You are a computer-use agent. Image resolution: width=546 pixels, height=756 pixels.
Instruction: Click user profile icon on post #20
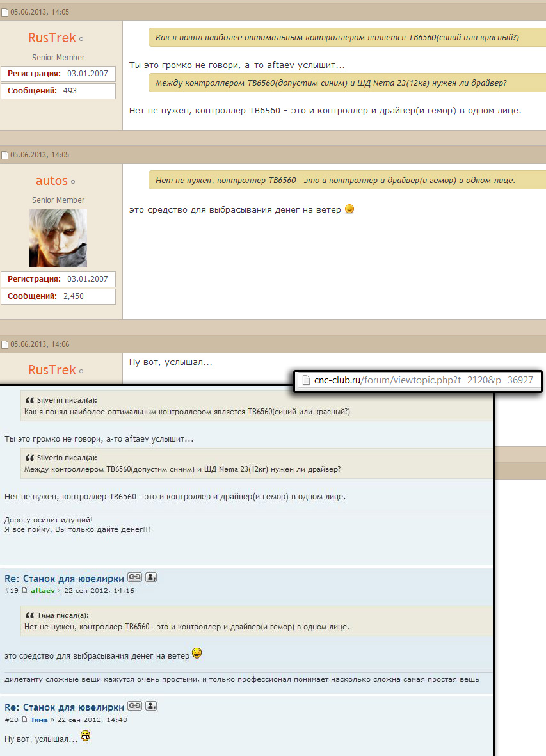click(151, 706)
